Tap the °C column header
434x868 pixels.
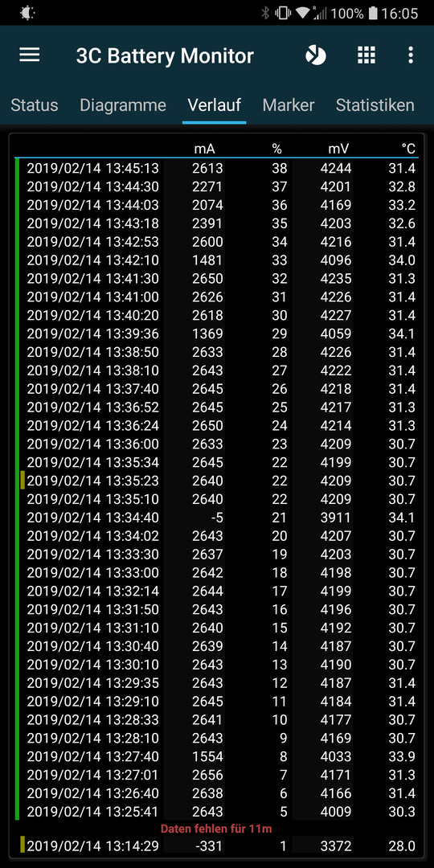(x=408, y=149)
